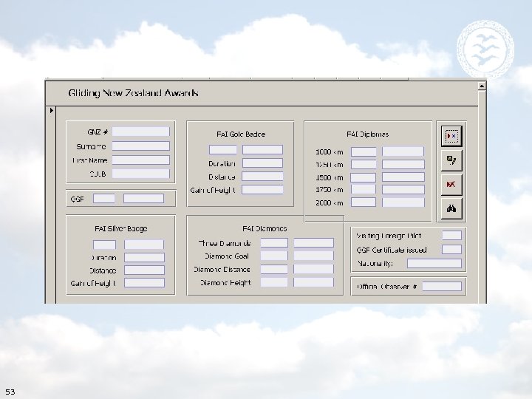Open Find with the binoculars button
The width and height of the screenshot is (532, 399).
[x=451, y=208]
